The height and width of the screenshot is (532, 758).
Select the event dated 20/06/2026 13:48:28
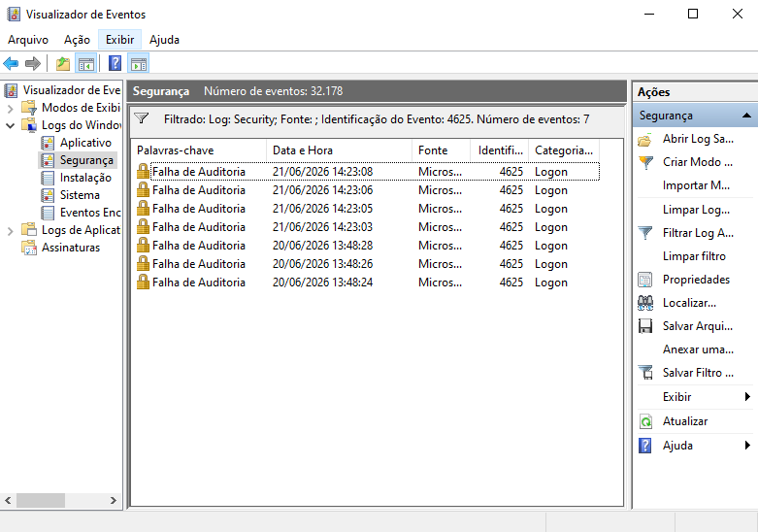tap(368, 246)
